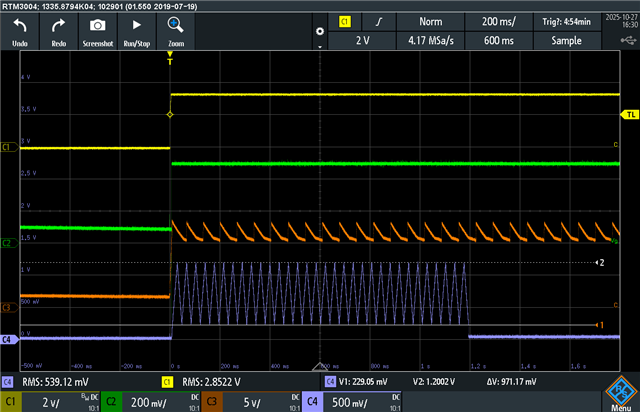
Task: Activate the Zoom magnifier tool
Action: click(175, 25)
